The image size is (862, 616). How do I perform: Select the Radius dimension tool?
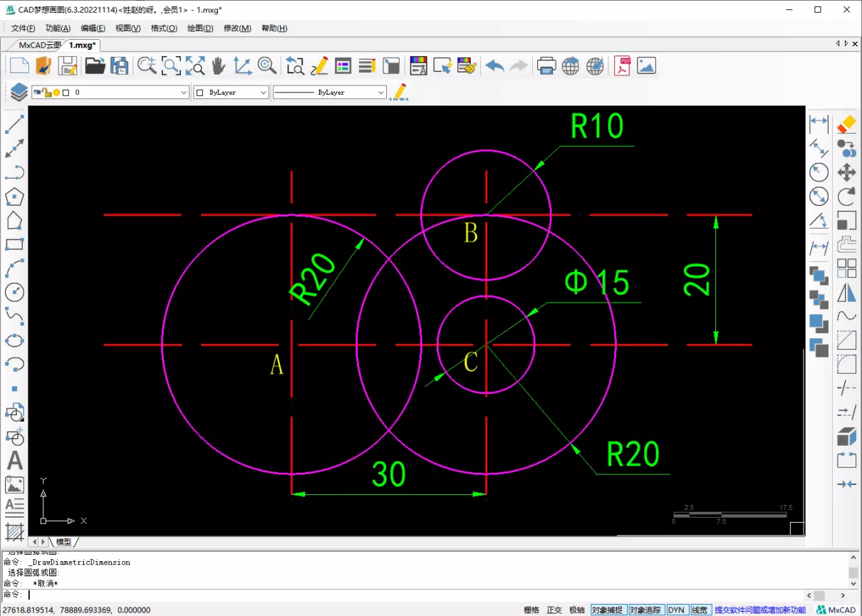[x=819, y=172]
